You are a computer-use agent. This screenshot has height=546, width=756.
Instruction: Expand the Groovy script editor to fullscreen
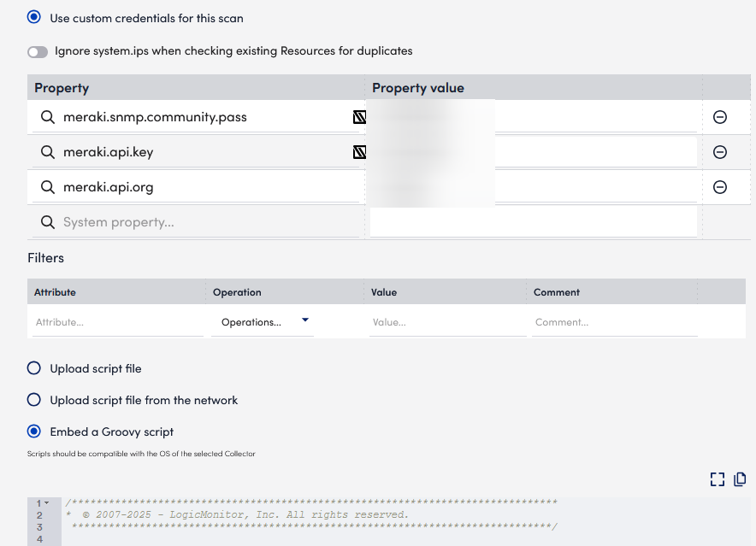(717, 479)
